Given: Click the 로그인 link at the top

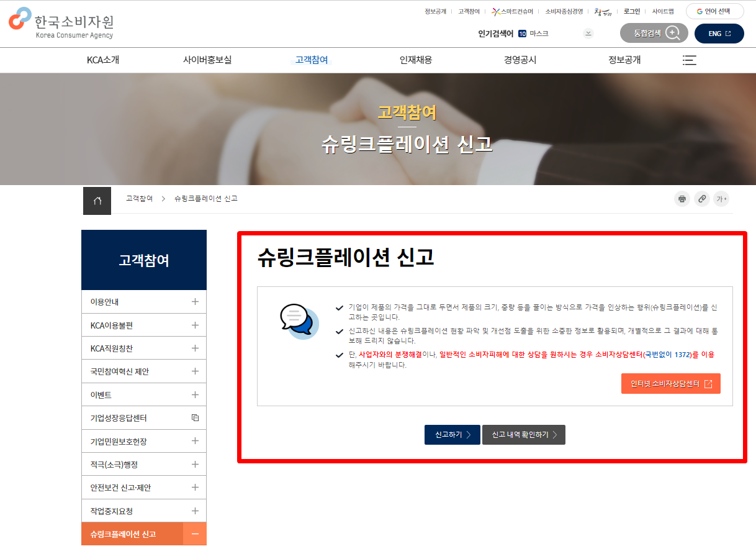Looking at the screenshot, I should pos(631,11).
